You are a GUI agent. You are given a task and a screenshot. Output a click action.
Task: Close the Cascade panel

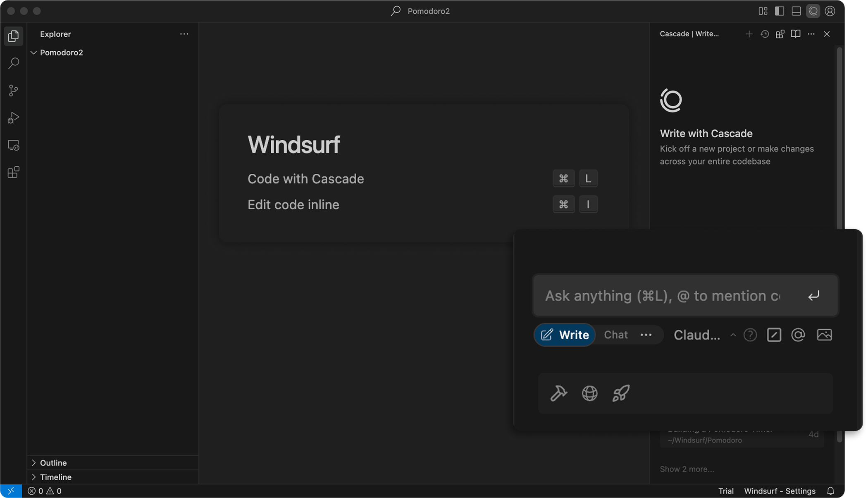click(827, 34)
